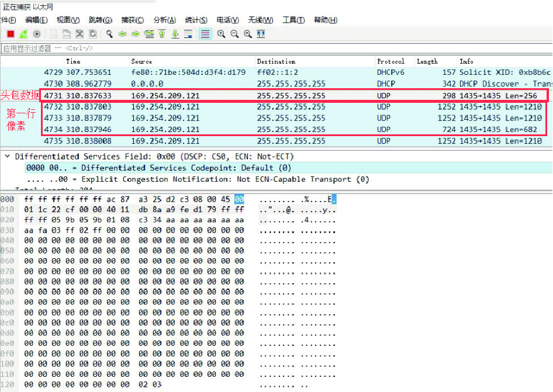553x392 pixels.
Task: Reset text zoom to normal size
Action: [248, 34]
